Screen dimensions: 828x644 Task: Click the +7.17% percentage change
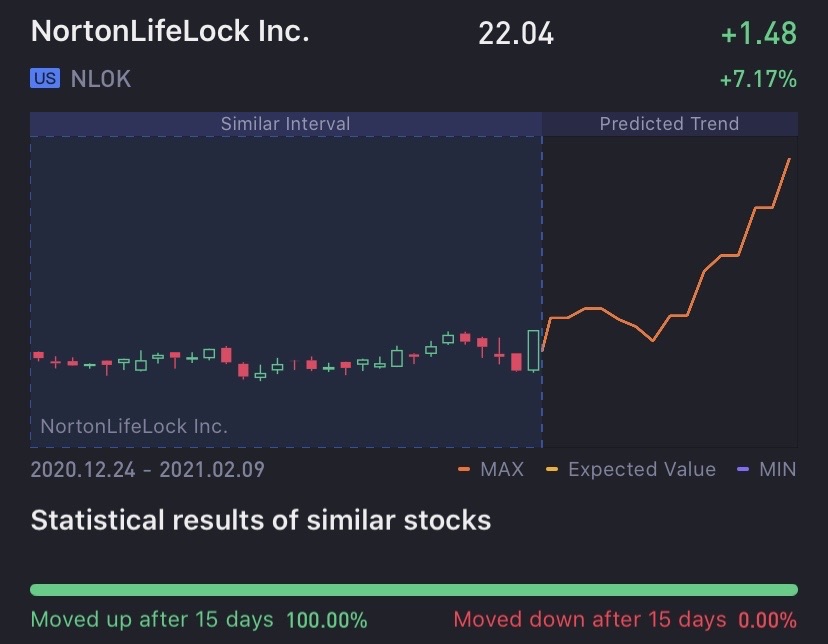757,79
